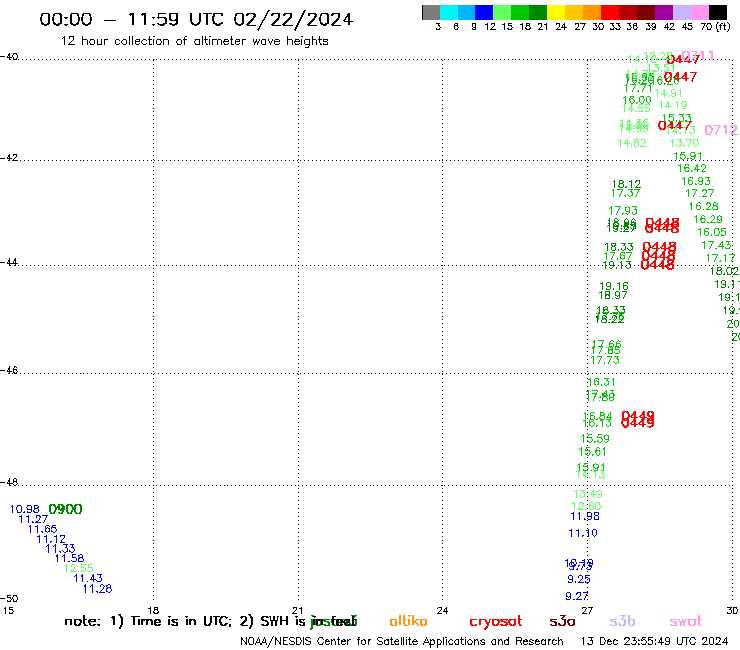Click the '-46' latitude axis label
Image resolution: width=740 pixels, height=650 pixels.
tap(9, 371)
